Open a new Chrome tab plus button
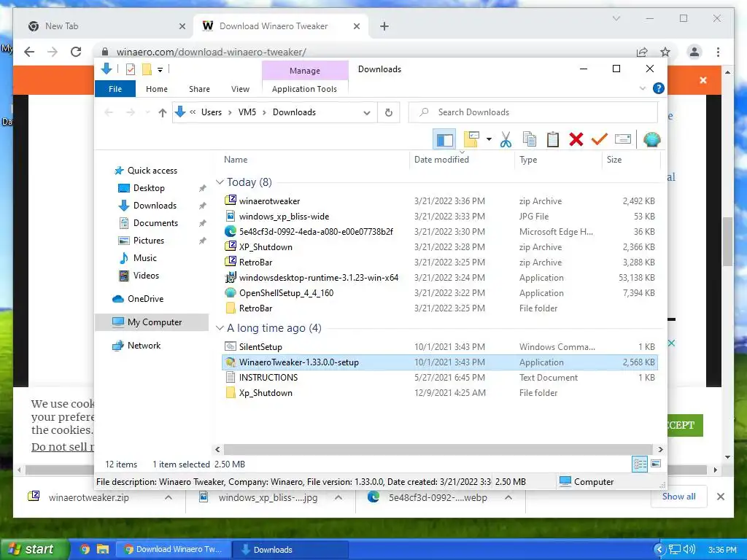Screen dimensions: 747x560 point(384,26)
